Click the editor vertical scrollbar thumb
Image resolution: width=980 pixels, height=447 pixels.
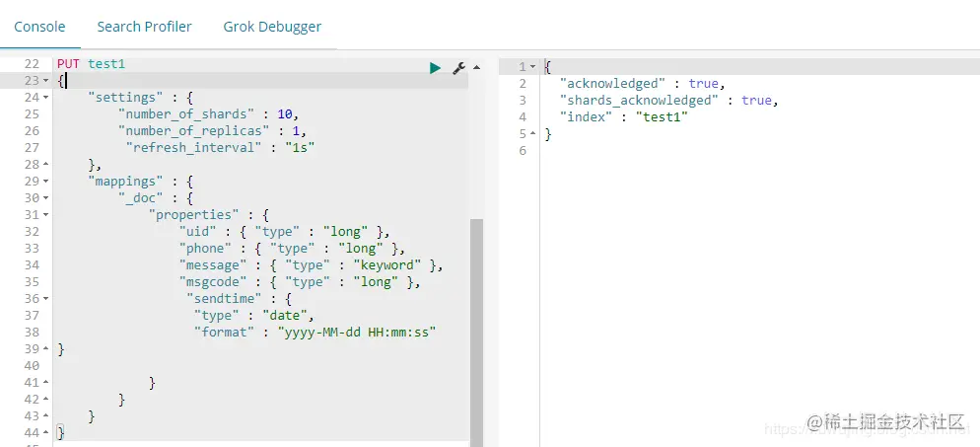(x=476, y=332)
